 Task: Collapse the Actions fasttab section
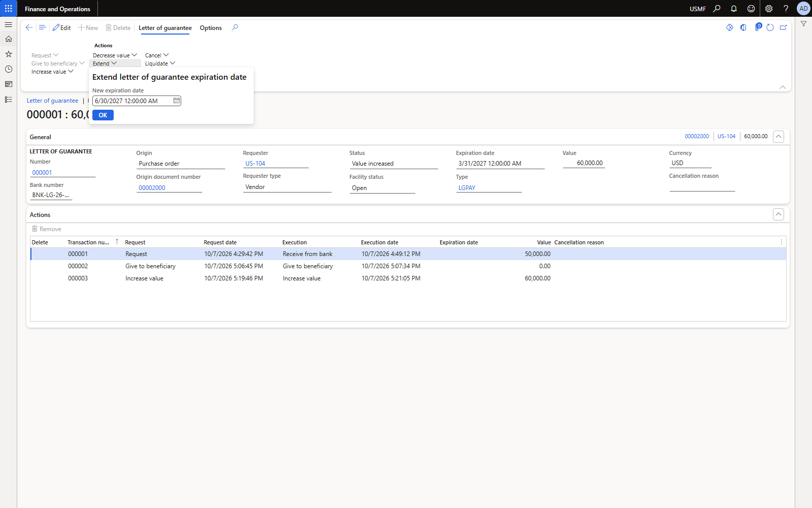[779, 214]
